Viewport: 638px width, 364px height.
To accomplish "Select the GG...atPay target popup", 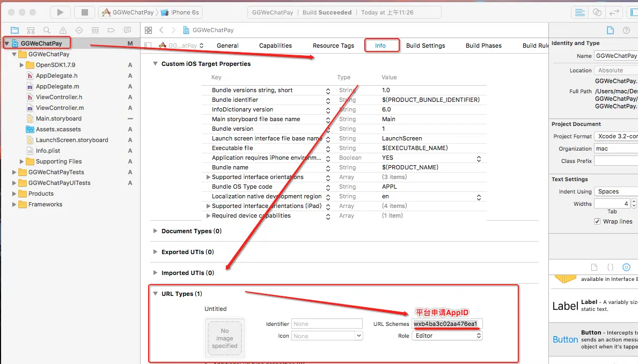I will click(x=181, y=46).
